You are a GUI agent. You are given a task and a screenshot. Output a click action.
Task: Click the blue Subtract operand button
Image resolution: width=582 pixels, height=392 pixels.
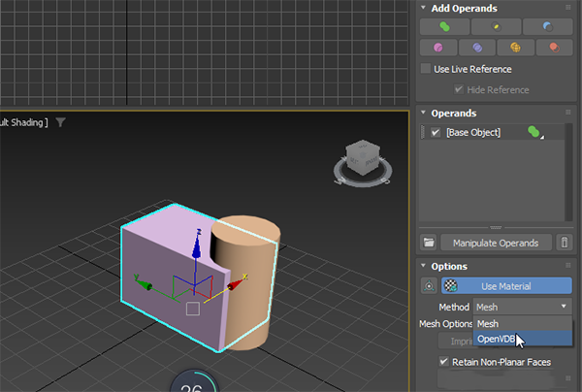coord(547,26)
